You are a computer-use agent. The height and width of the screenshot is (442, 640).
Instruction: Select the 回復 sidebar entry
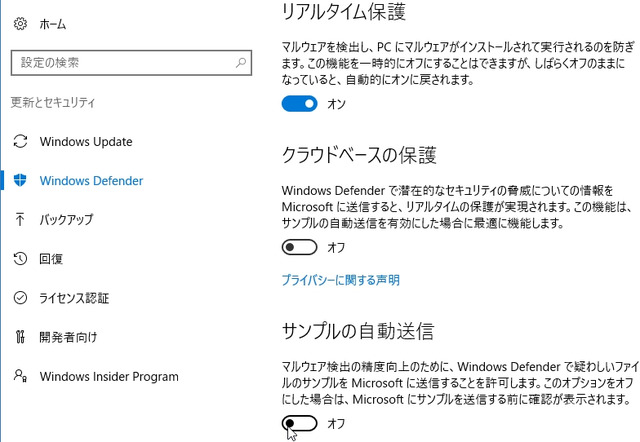point(51,259)
